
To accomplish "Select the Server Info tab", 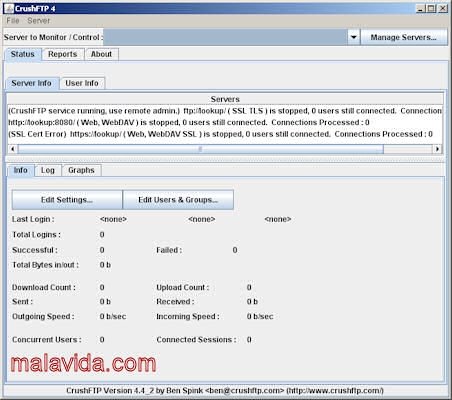I will pyautogui.click(x=31, y=83).
